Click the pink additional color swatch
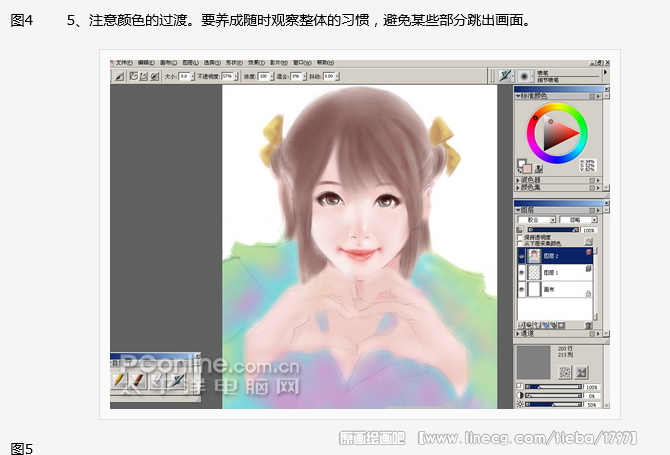 click(x=527, y=168)
